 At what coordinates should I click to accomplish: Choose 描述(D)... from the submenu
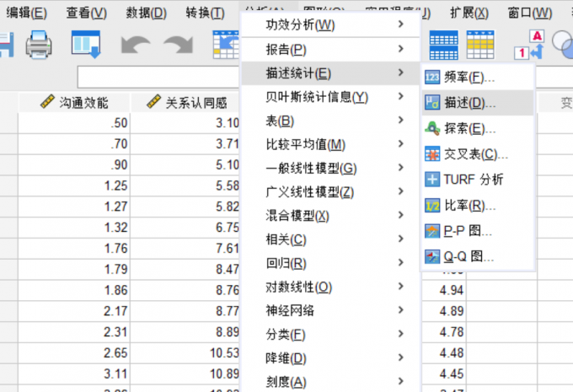pos(478,103)
